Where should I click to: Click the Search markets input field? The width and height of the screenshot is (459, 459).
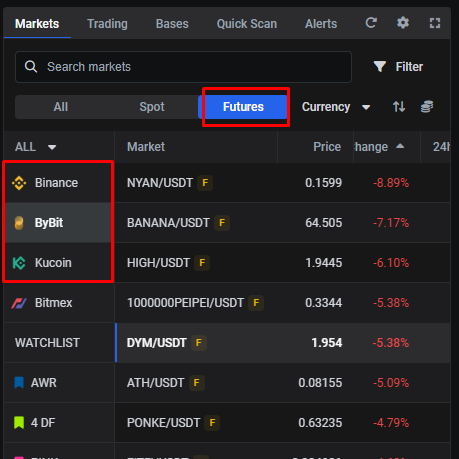(183, 67)
